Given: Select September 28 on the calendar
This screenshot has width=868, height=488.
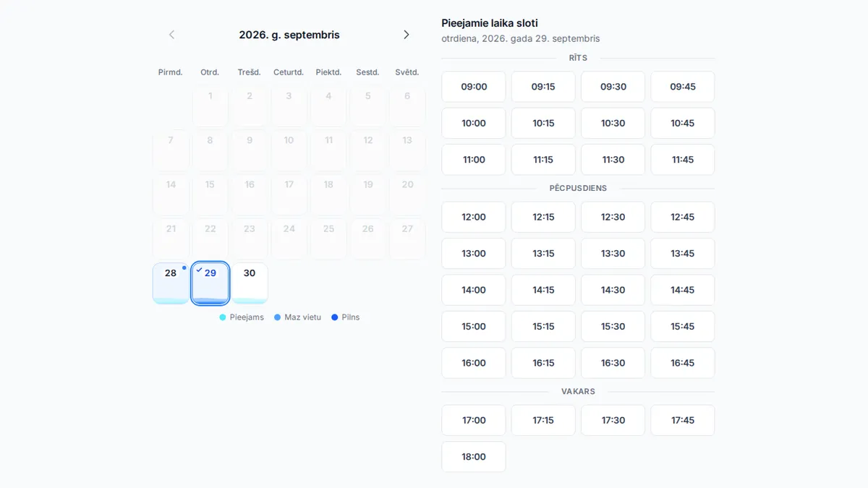Looking at the screenshot, I should (x=171, y=283).
